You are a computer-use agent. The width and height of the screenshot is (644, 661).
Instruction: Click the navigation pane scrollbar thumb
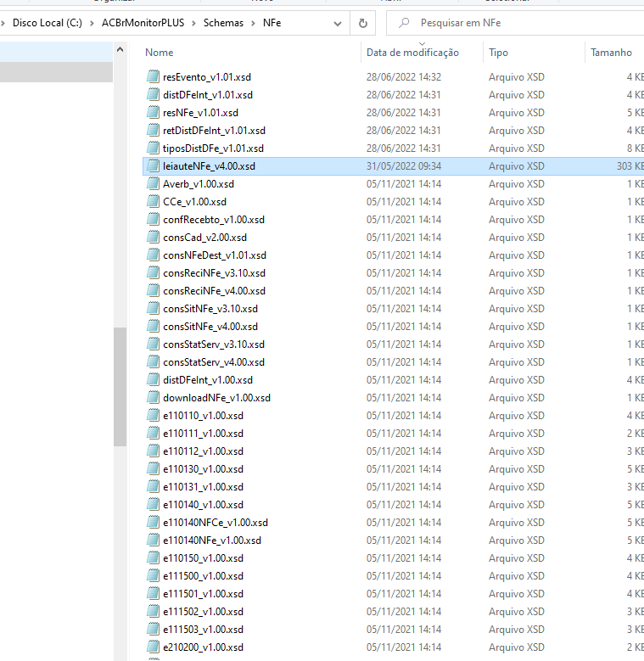[x=120, y=387]
